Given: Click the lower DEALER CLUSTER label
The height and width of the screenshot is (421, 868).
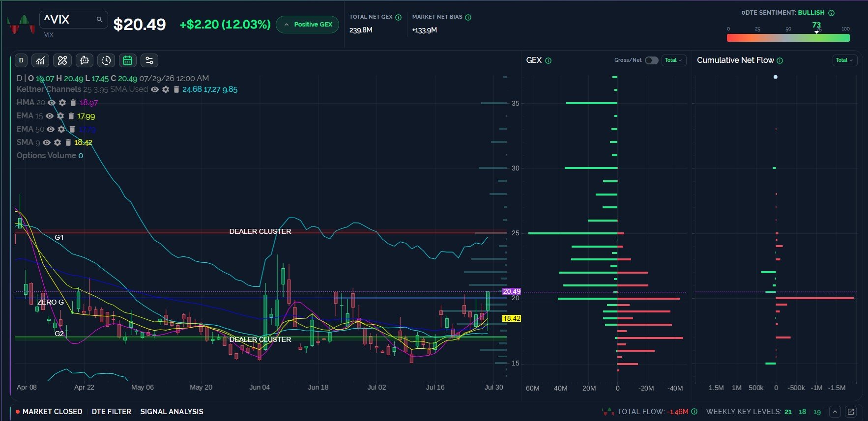Looking at the screenshot, I should [x=260, y=339].
